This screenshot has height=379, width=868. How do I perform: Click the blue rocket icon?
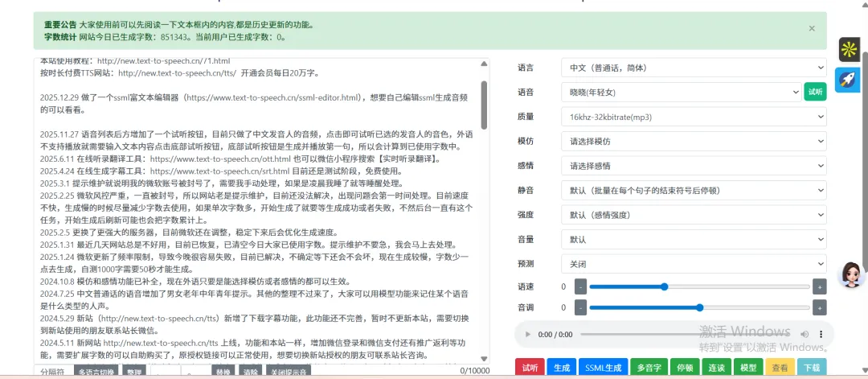click(x=847, y=80)
